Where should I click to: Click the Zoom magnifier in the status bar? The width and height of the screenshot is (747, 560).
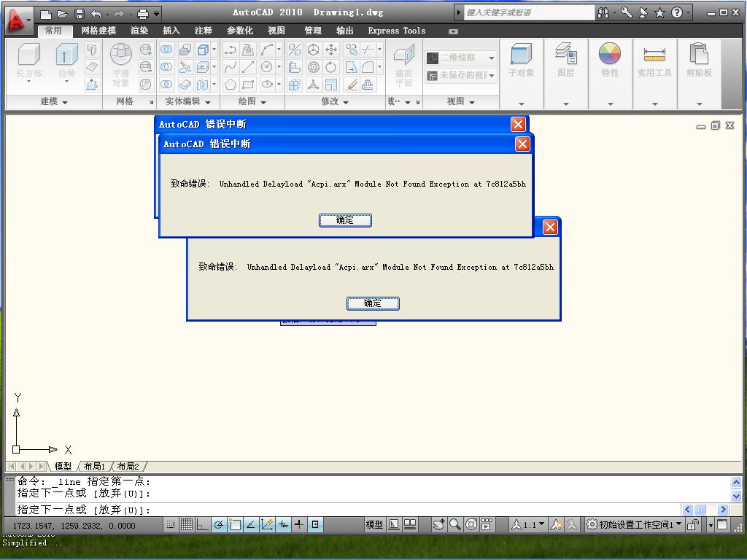(x=455, y=524)
